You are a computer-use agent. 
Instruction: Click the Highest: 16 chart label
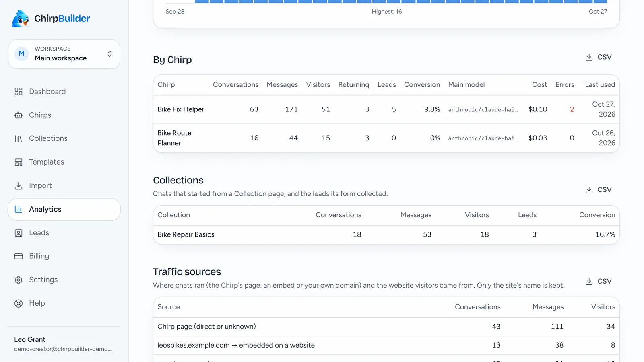pos(387,12)
